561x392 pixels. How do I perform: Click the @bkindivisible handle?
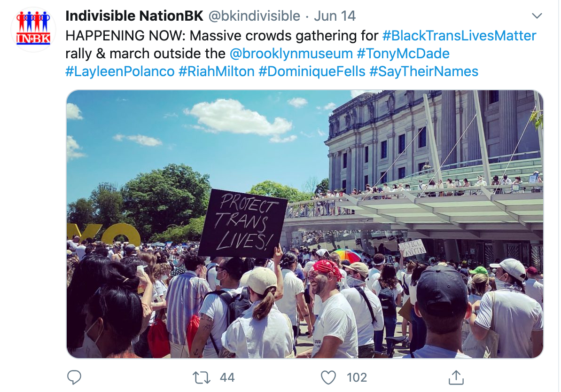[254, 16]
